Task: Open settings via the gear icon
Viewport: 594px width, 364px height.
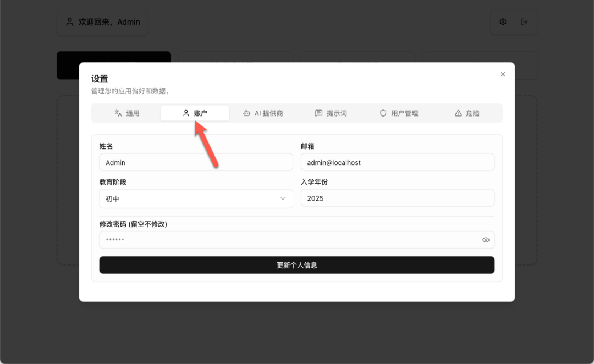Action: [x=503, y=21]
